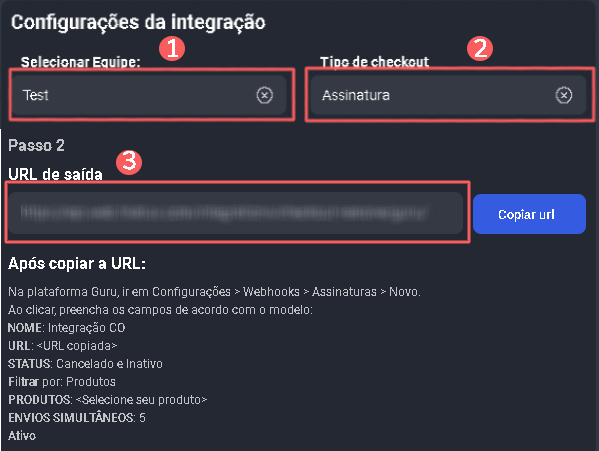Click the blurred URL de saída field
The height and width of the screenshot is (451, 599).
pos(236,213)
